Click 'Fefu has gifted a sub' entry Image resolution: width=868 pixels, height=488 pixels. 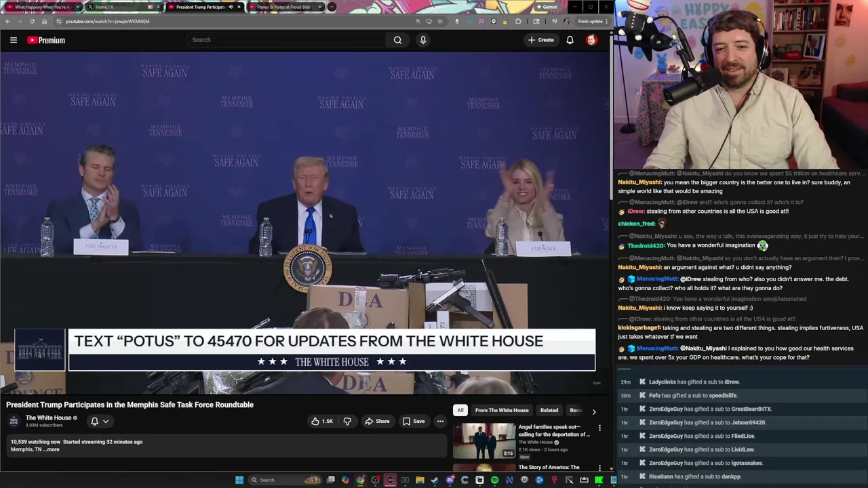pyautogui.click(x=692, y=396)
